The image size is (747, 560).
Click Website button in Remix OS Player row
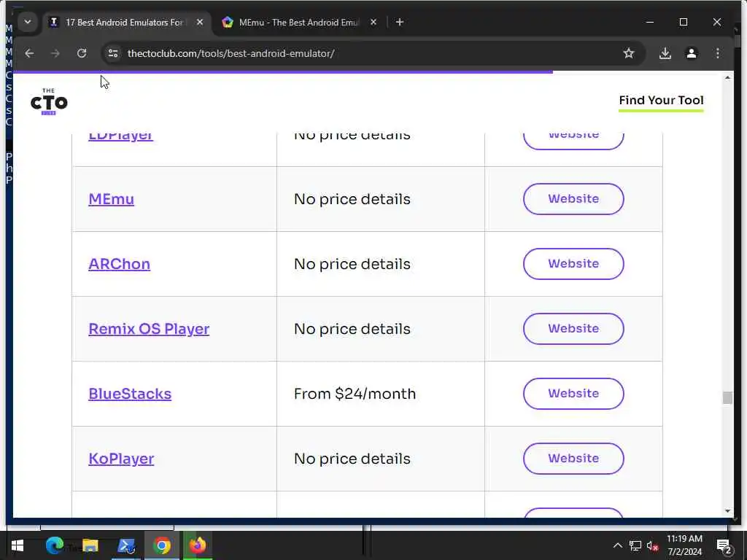573,329
